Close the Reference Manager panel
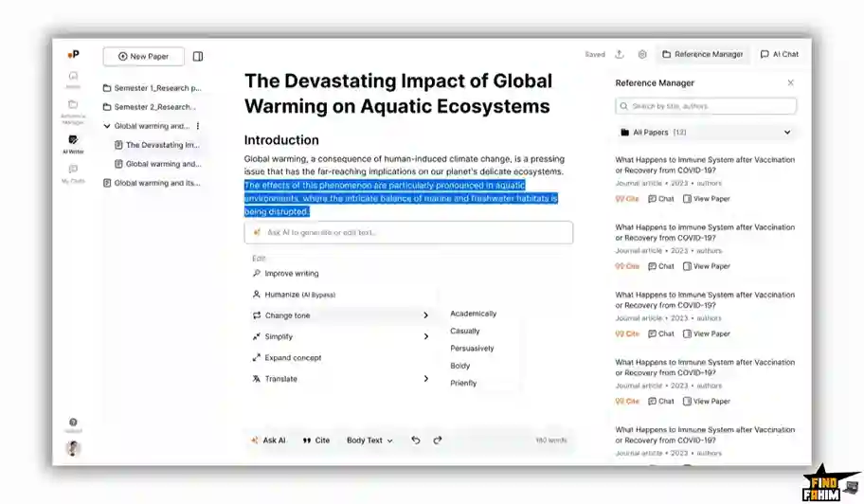Viewport: 864px width, 504px height. pyautogui.click(x=791, y=83)
